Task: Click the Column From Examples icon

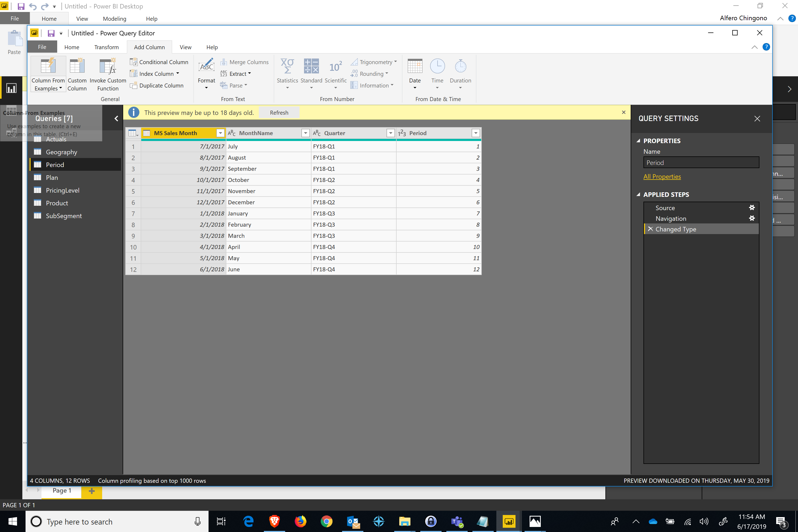Action: click(48, 66)
